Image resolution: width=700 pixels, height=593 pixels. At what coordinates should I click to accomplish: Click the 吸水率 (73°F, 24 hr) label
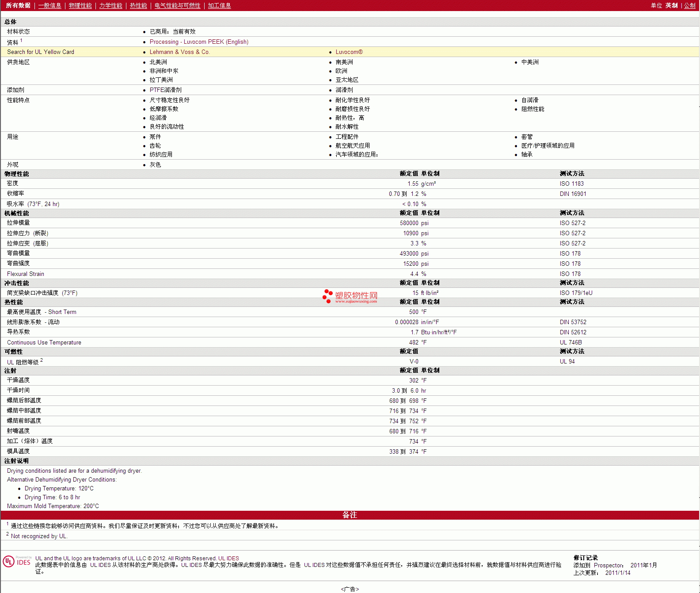33,204
